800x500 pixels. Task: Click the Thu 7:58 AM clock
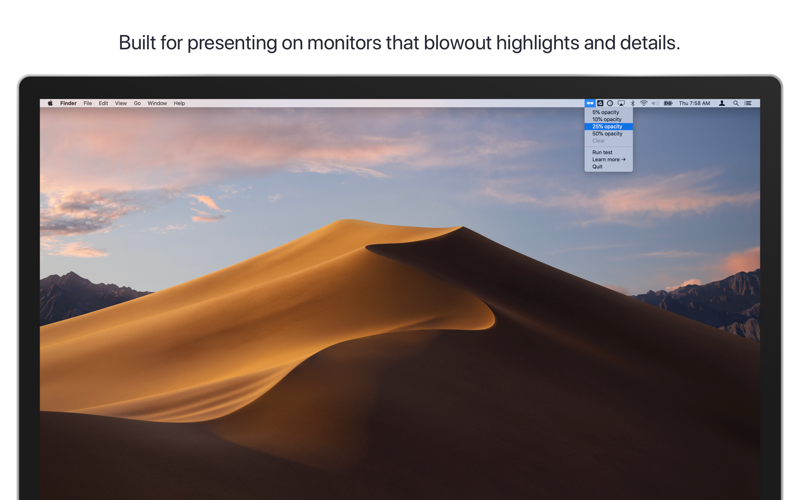click(694, 103)
